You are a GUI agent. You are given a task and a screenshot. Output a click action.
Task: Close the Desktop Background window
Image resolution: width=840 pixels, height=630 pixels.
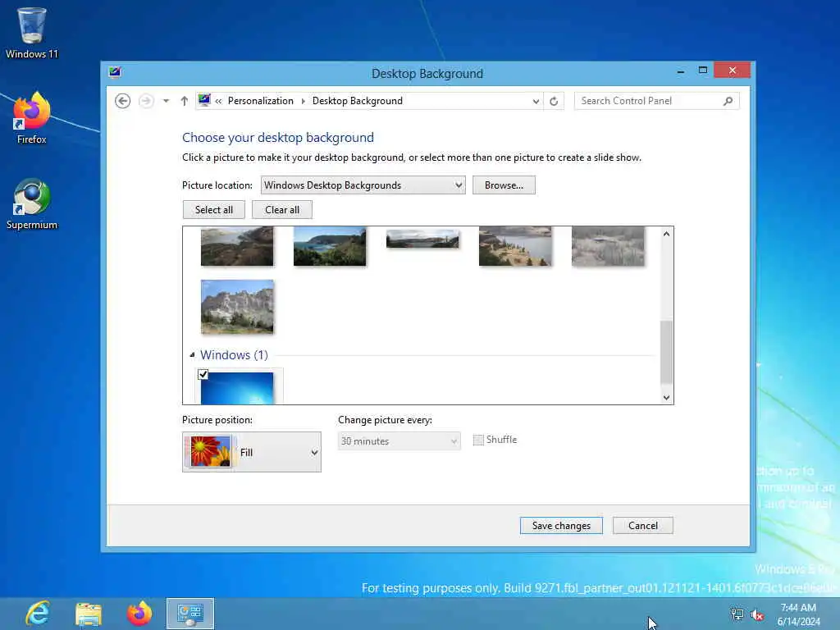(x=732, y=71)
